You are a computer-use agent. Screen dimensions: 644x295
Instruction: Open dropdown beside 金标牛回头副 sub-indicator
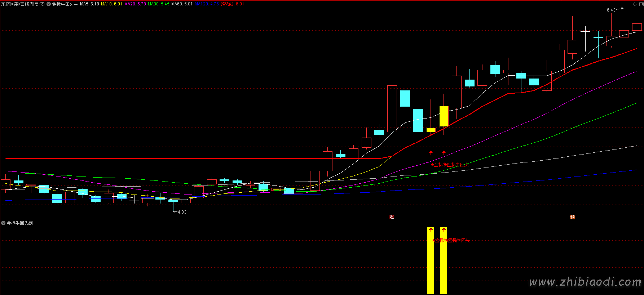point(3,223)
